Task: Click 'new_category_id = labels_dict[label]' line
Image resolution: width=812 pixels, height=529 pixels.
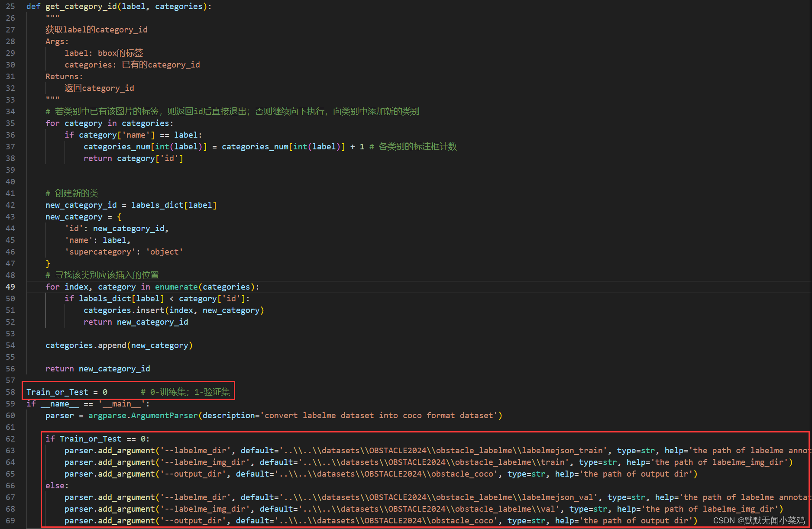Action: coord(131,205)
